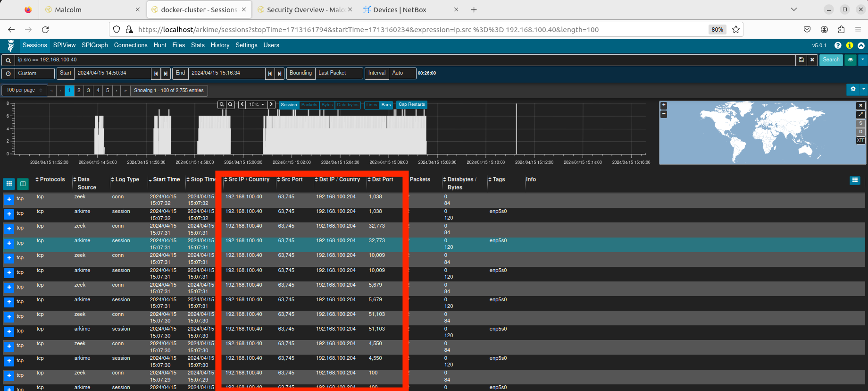Open the help question mark icon
The width and height of the screenshot is (868, 391).
coord(838,46)
